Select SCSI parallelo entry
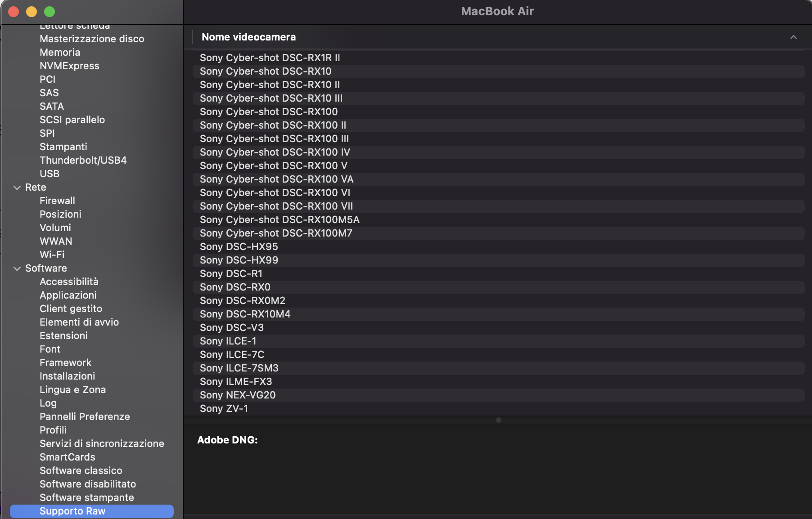The image size is (812, 519). click(x=72, y=120)
